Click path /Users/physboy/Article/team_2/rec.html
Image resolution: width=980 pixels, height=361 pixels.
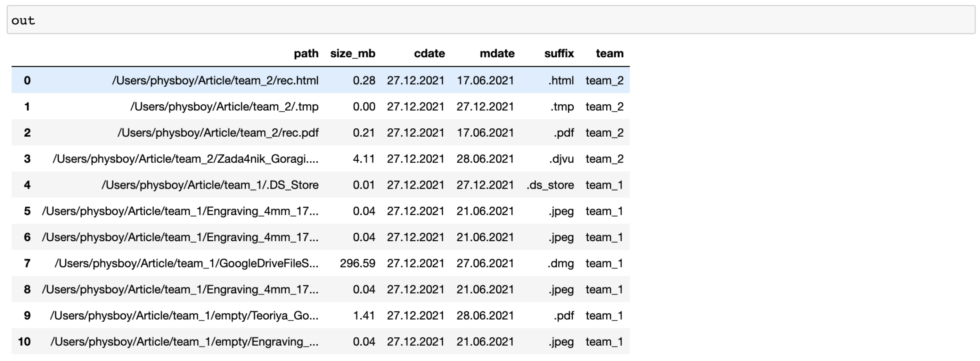click(215, 80)
